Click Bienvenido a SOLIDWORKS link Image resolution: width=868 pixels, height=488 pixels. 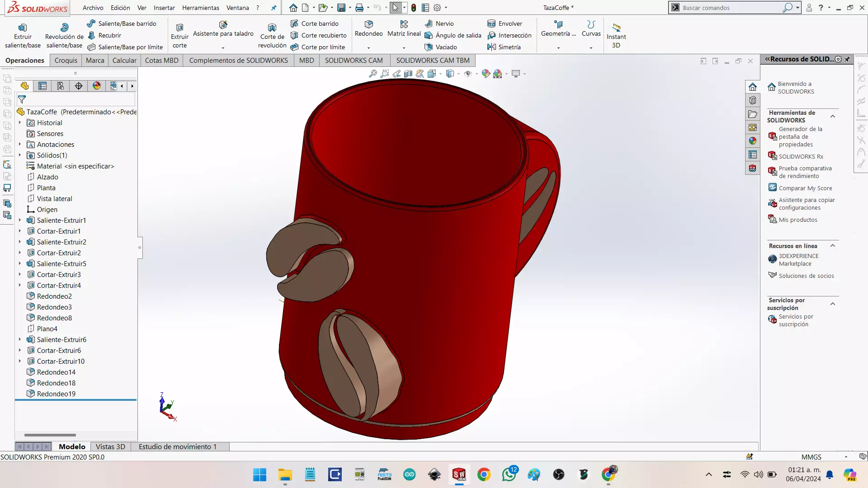796,88
